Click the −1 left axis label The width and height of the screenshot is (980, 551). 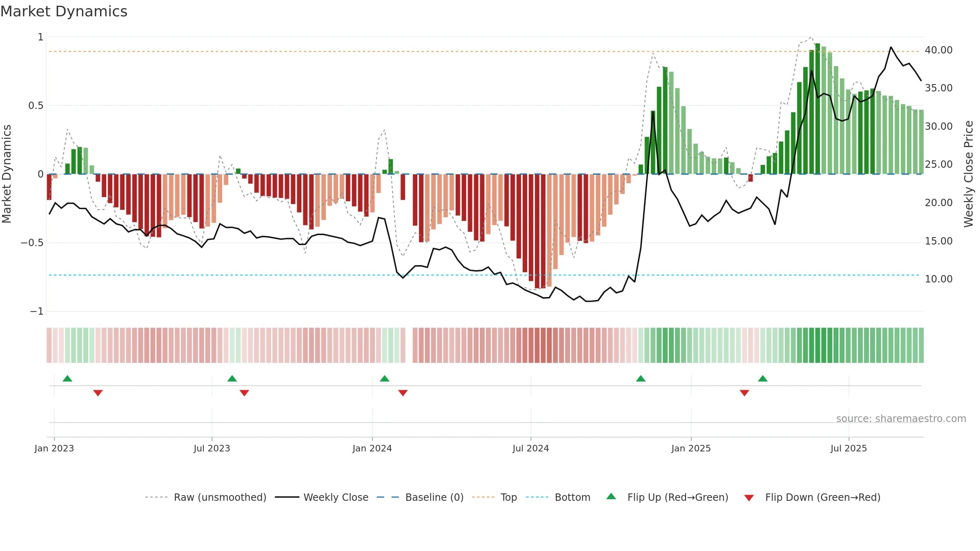[x=37, y=311]
